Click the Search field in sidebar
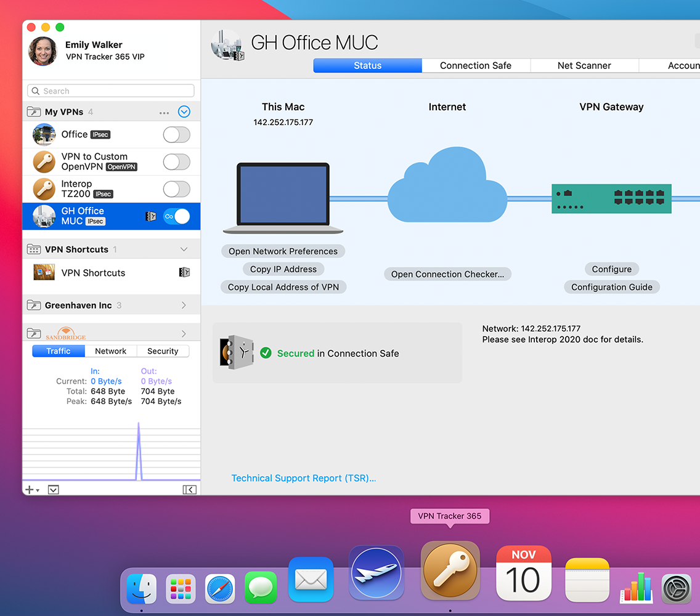Viewport: 700px width, 616px height. [111, 91]
